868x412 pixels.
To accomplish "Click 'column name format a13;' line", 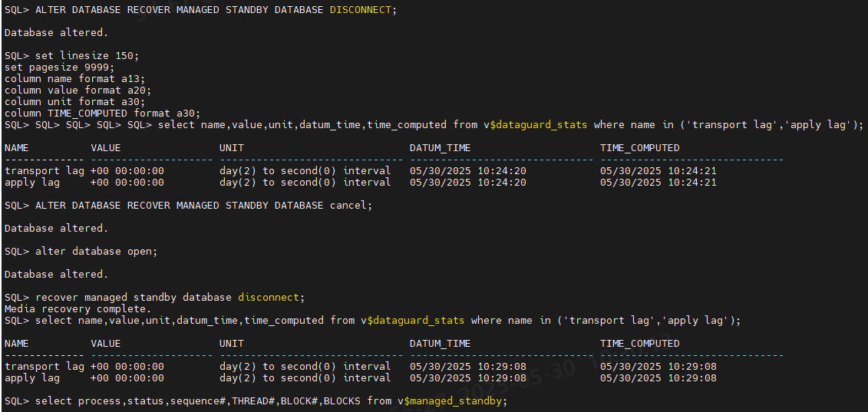I will click(x=74, y=79).
